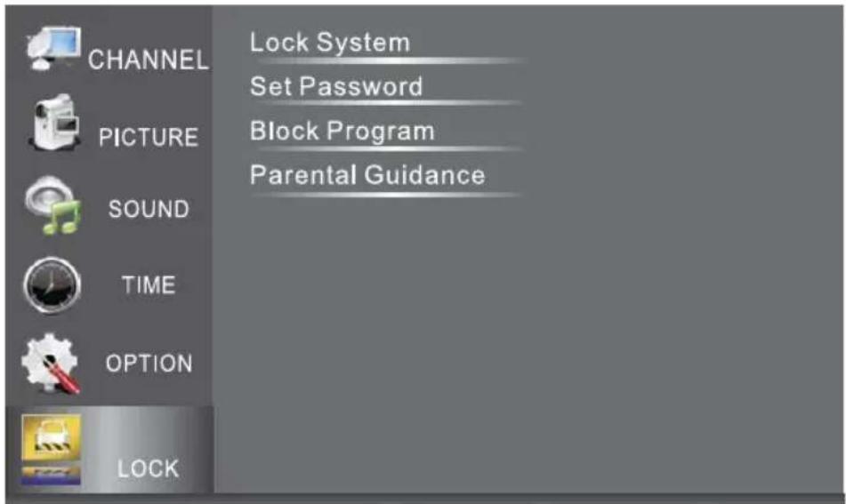Choose the Set Password option
Screen dimensions: 846x504
click(335, 86)
